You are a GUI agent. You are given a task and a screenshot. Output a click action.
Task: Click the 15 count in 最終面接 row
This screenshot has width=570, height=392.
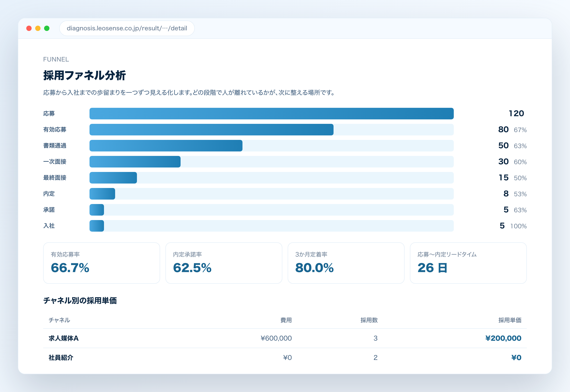click(x=503, y=178)
